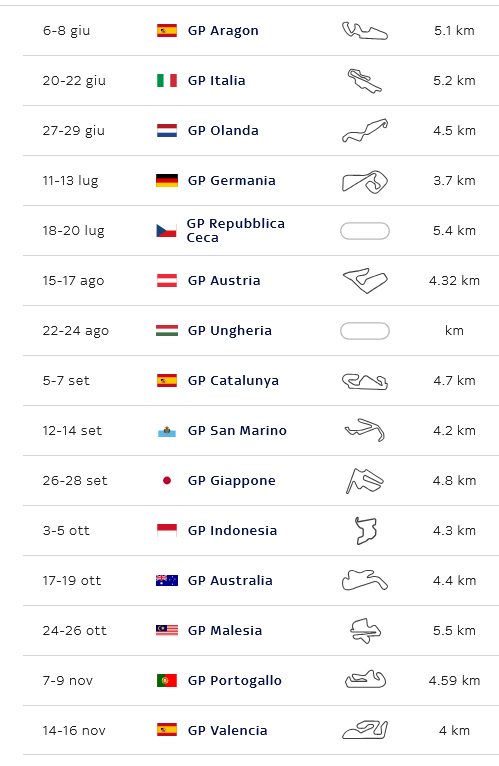
Task: Open the GP Repubblica Ceca event page
Action: 236,231
